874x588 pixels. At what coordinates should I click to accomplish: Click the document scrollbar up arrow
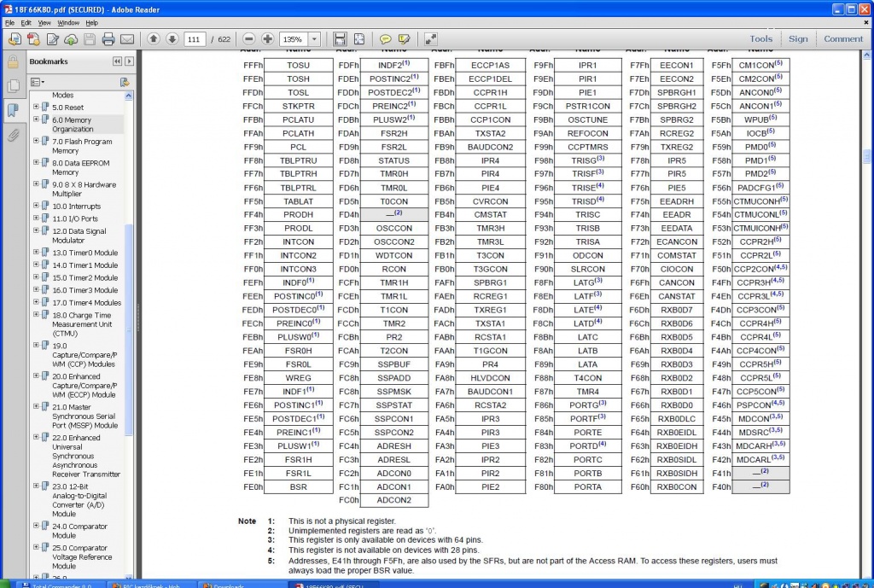(x=867, y=55)
